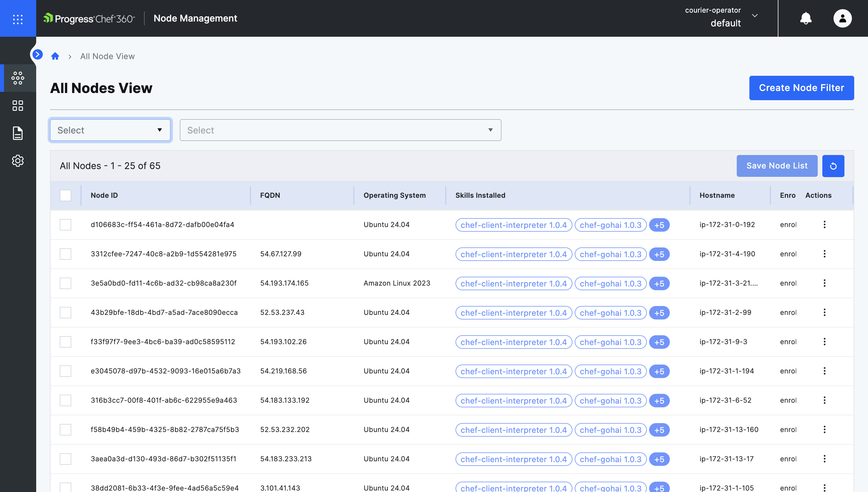Select node d106683c-ff54-461a checkbox
Image resolution: width=868 pixels, height=492 pixels.
(x=65, y=225)
